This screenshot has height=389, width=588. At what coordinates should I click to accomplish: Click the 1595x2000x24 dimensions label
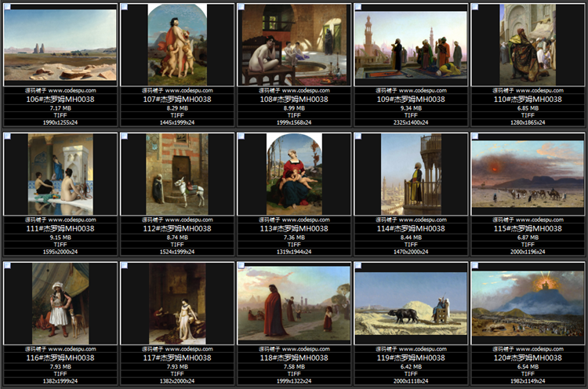click(x=60, y=252)
